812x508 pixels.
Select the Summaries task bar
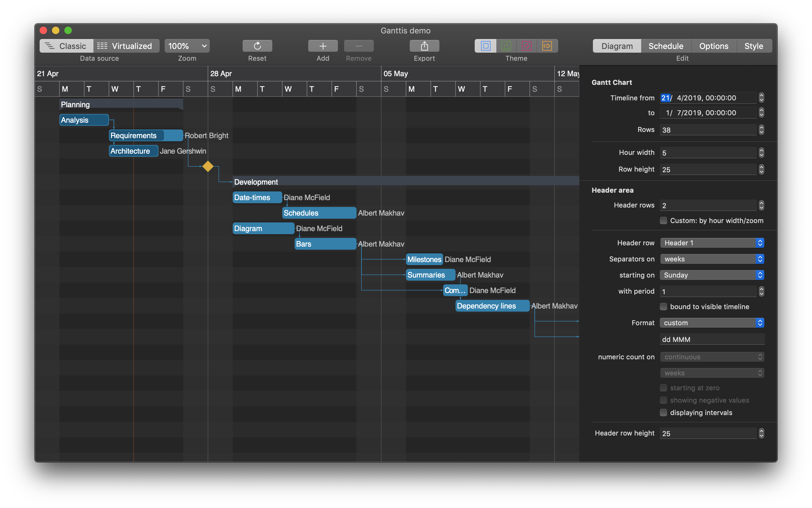[x=430, y=275]
